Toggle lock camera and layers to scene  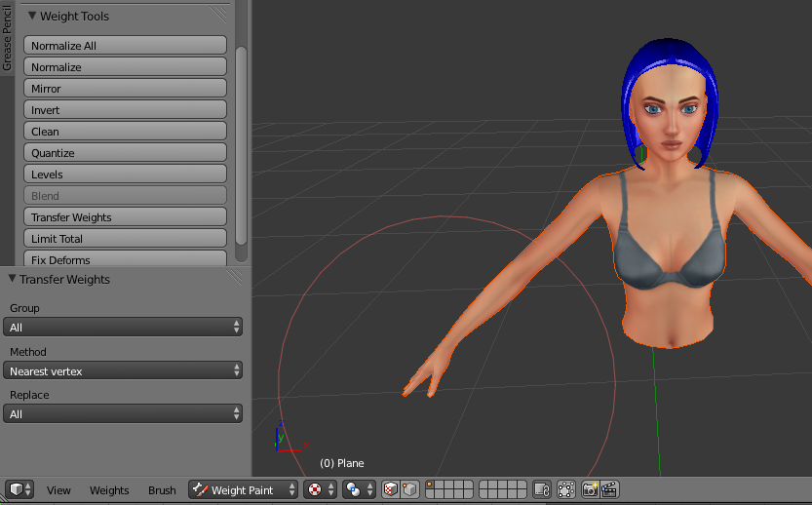(x=542, y=489)
